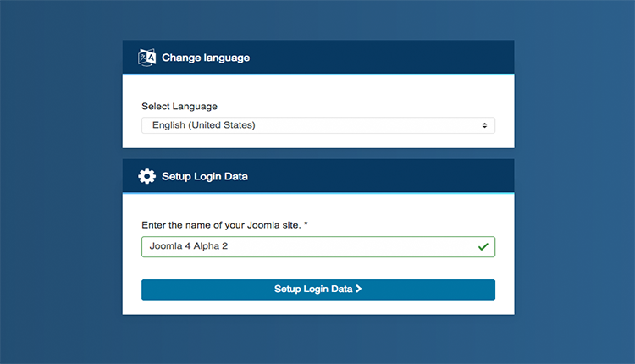635x364 pixels.
Task: Click the chevron arrow on Setup Login Data button
Action: pyautogui.click(x=359, y=289)
